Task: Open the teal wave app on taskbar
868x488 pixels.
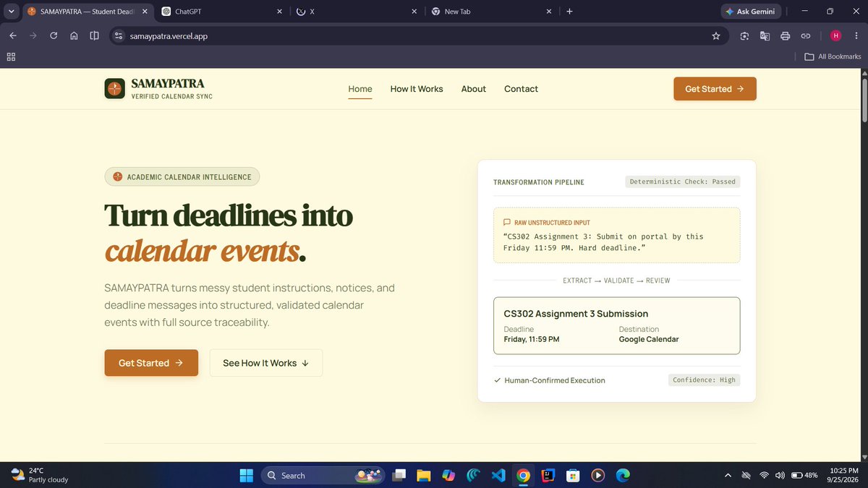Action: (x=473, y=475)
